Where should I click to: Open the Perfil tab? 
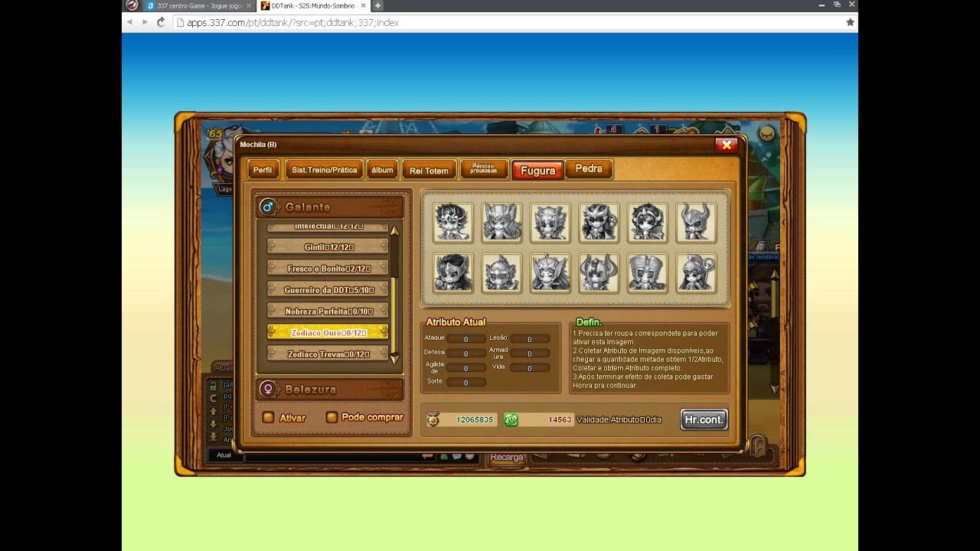(263, 170)
